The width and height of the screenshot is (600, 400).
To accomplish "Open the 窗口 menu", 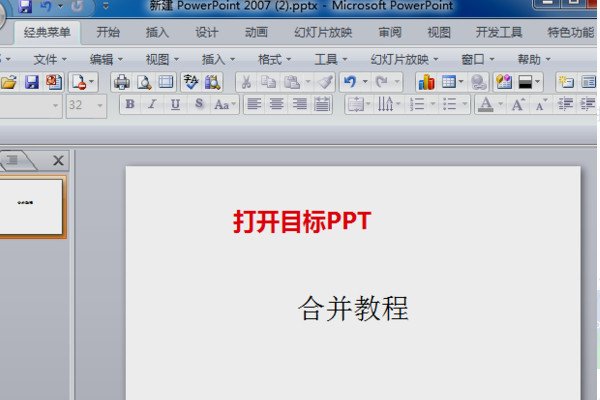I will point(478,59).
